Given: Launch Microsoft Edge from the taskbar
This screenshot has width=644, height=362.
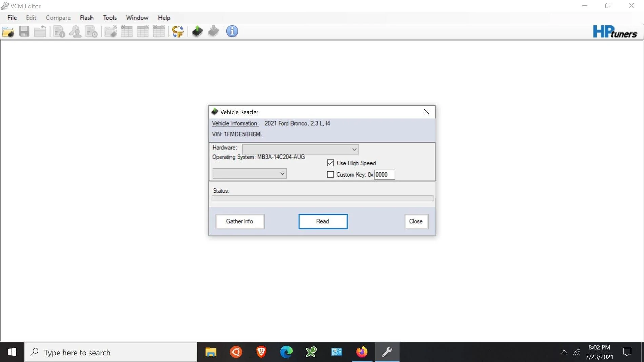Looking at the screenshot, I should [286, 352].
